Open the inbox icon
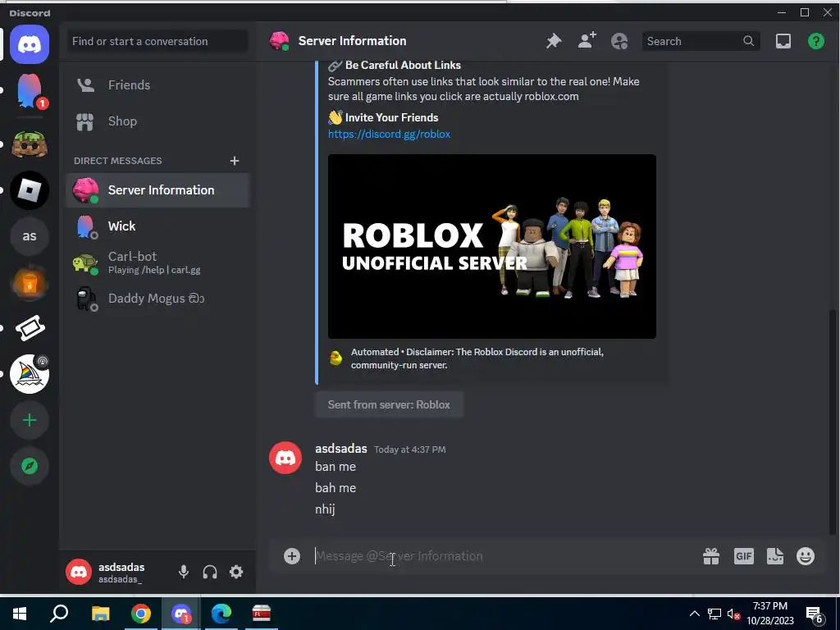Screen dimensions: 840x630 click(x=783, y=41)
